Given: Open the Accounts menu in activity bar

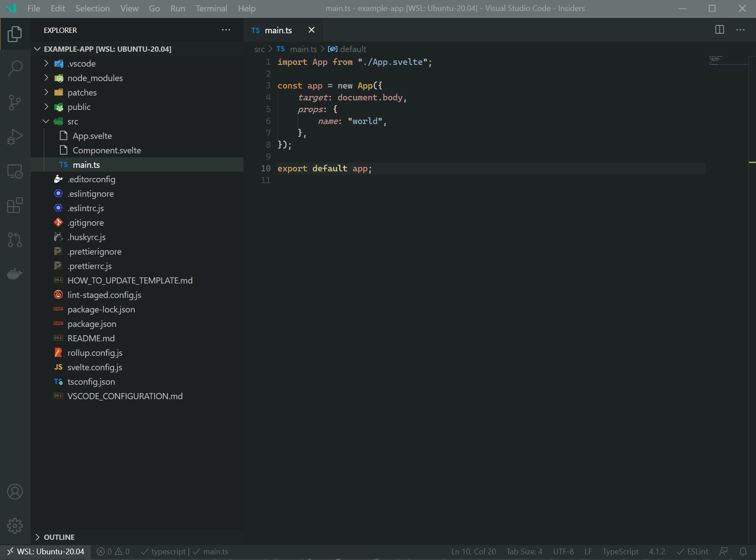Looking at the screenshot, I should tap(15, 492).
